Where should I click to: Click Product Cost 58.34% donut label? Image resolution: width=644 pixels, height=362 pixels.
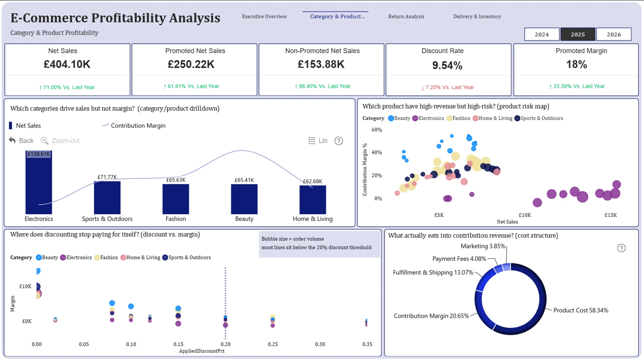point(581,310)
